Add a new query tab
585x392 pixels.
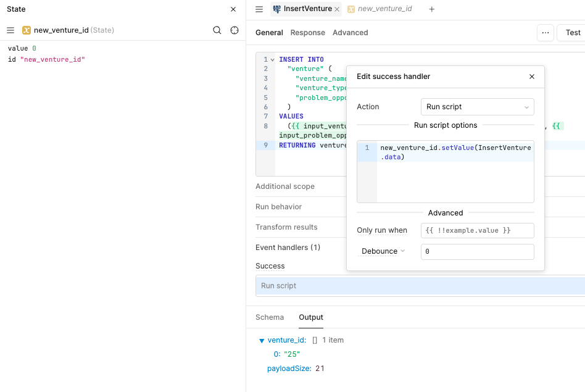point(432,9)
